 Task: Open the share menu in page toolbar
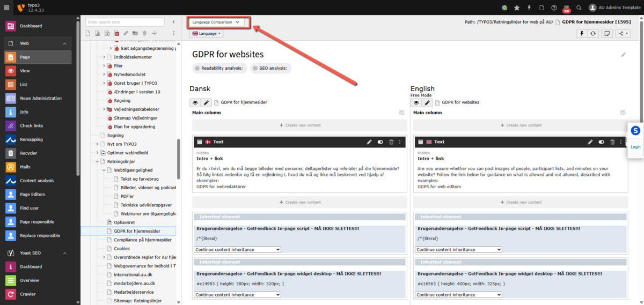click(x=623, y=33)
